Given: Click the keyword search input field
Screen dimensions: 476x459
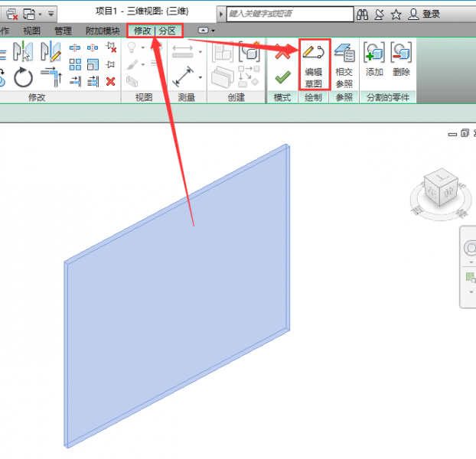Looking at the screenshot, I should point(290,14).
